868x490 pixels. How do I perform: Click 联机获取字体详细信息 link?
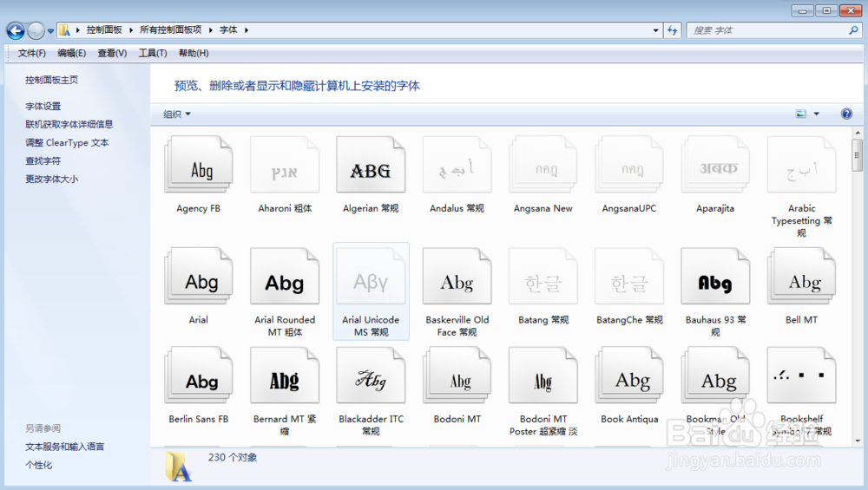[x=69, y=124]
